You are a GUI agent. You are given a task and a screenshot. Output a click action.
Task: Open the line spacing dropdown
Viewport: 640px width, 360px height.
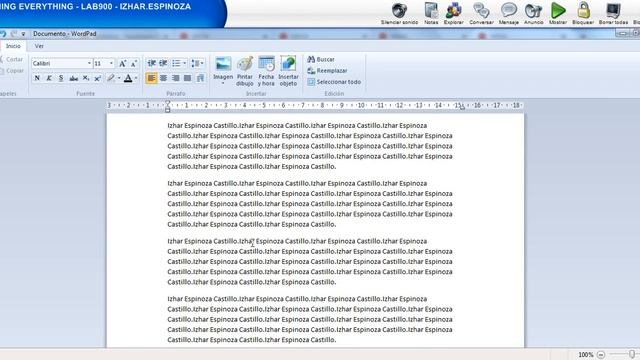click(x=198, y=63)
